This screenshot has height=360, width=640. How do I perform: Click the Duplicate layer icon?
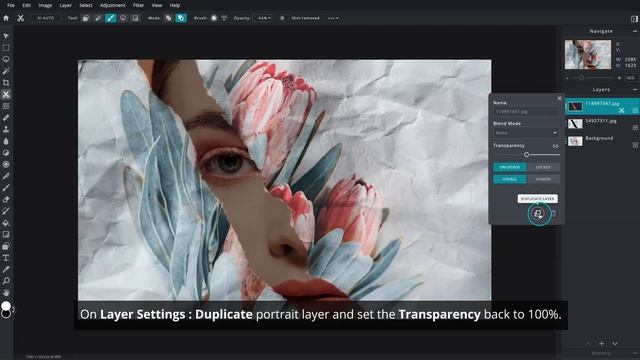538,213
